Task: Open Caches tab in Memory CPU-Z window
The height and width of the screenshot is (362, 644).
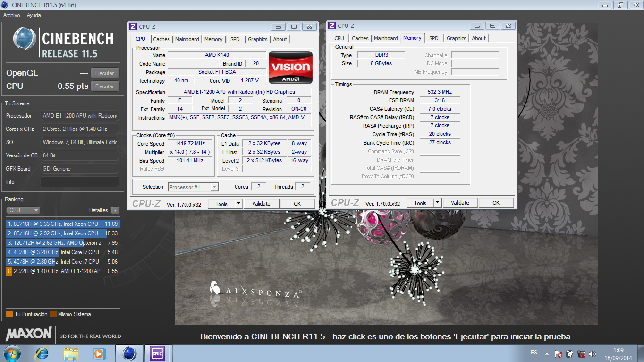Action: point(360,38)
